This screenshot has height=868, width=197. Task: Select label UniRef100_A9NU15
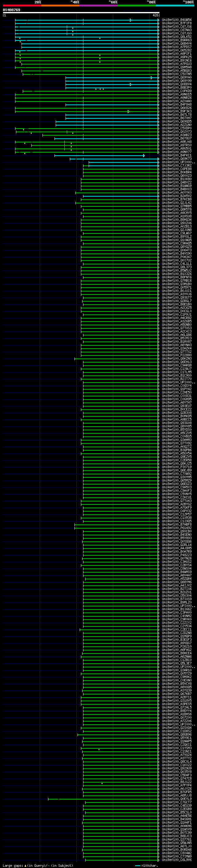(x=176, y=94)
